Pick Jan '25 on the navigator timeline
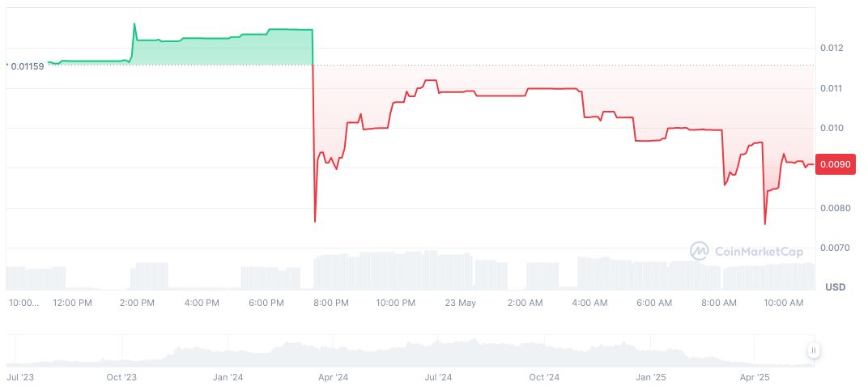Screen dimensions: 868x386 point(649,377)
